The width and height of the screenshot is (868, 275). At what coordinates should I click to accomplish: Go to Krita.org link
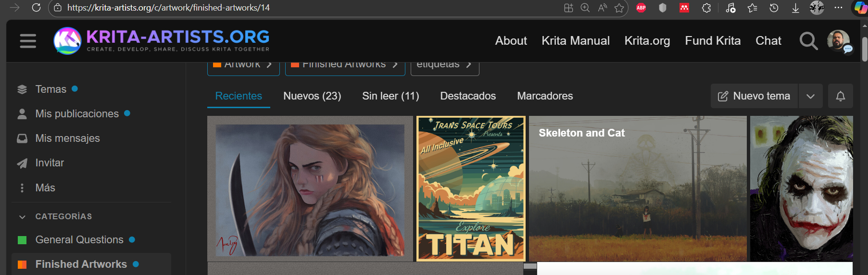[x=647, y=41]
